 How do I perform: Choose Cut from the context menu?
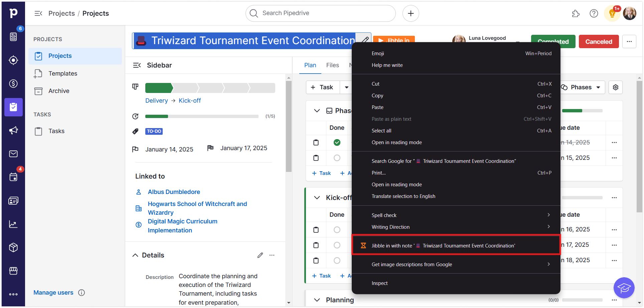[x=456, y=84]
